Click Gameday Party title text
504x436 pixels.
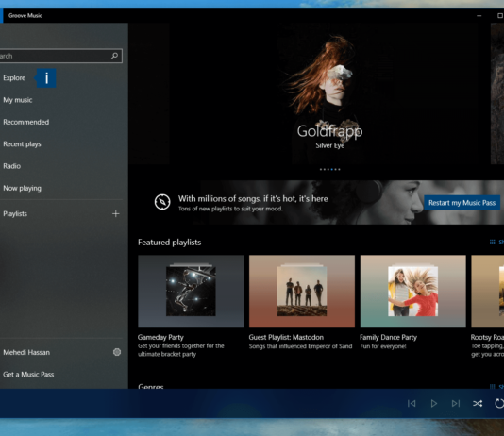pos(160,337)
